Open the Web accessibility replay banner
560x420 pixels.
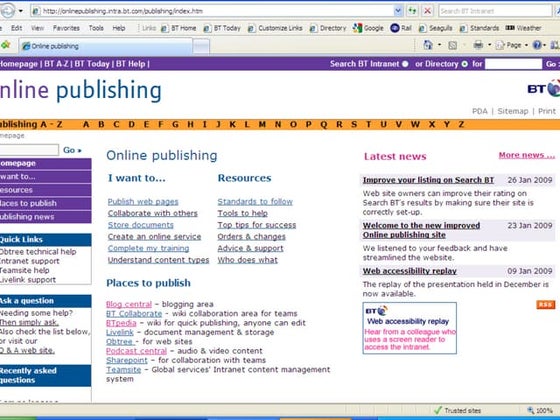(x=409, y=328)
